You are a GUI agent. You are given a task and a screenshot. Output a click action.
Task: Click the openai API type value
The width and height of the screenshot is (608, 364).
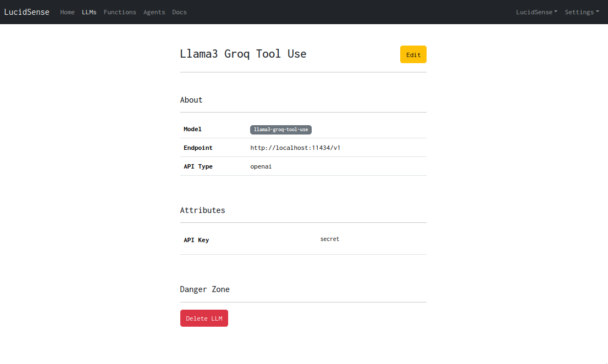tap(261, 166)
